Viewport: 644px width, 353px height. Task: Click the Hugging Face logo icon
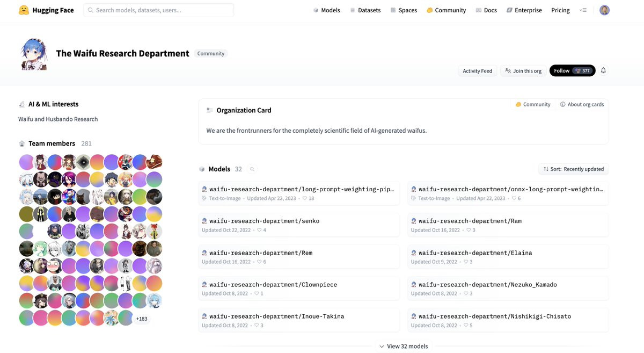pos(24,10)
